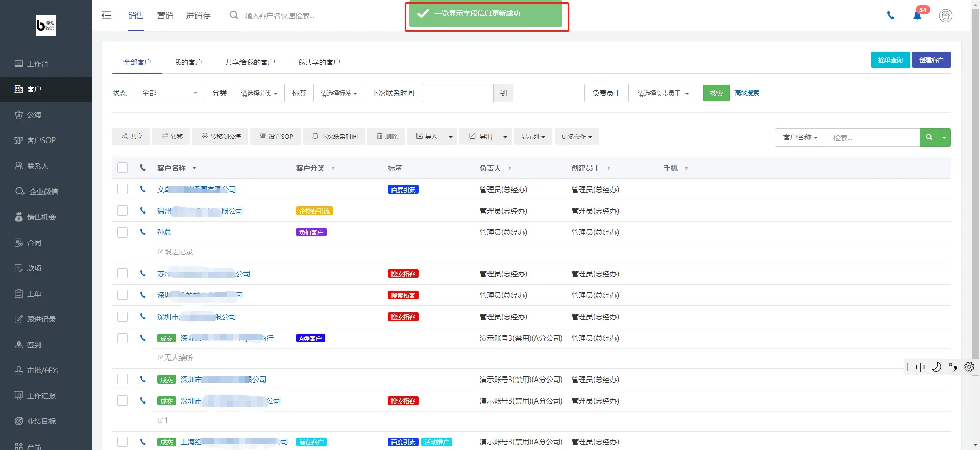
Task: Click the phone icon in the top bar
Action: point(891,15)
